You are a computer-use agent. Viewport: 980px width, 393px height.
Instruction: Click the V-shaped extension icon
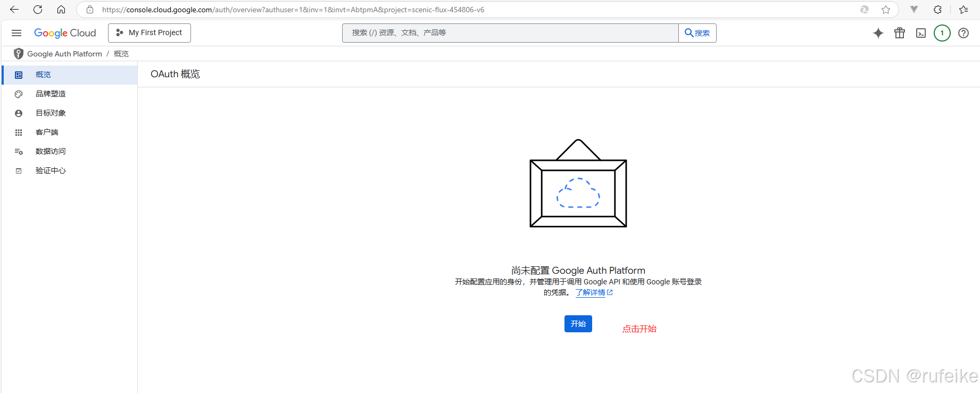(914, 10)
